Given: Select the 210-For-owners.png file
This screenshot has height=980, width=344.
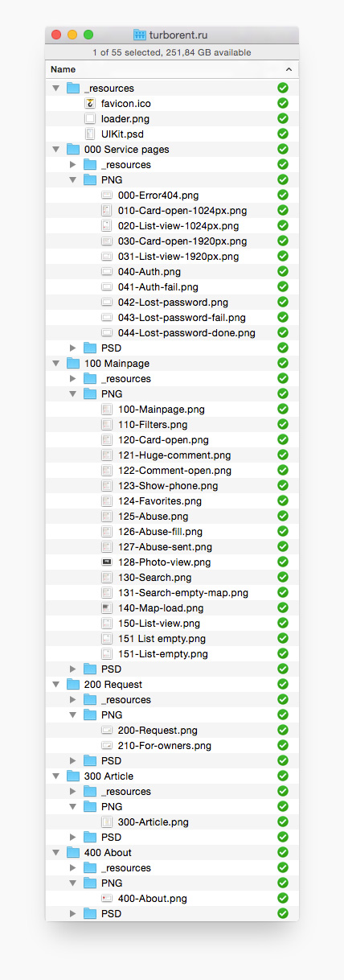Looking at the screenshot, I should click(172, 746).
